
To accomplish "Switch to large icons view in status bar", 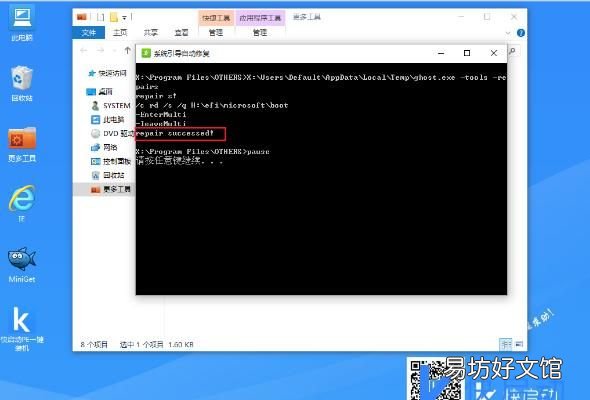I will [x=519, y=344].
